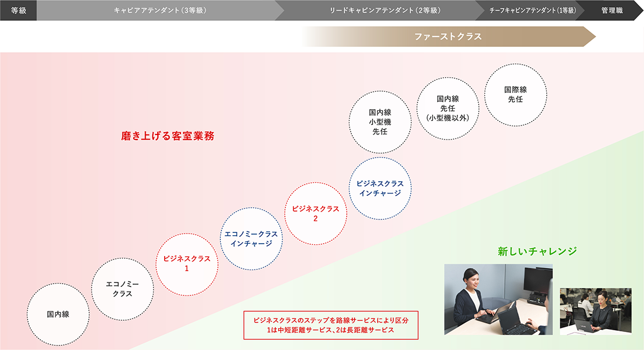Click the 国内線 先任 (小型機以外) circle
Screen dimensions: 644x350
(448, 108)
